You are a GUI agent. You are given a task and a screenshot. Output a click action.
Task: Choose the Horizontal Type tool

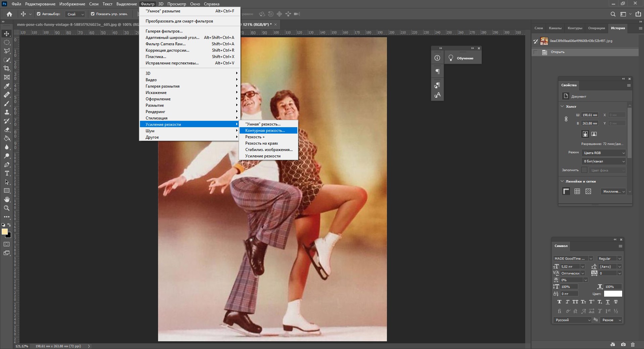[7, 173]
